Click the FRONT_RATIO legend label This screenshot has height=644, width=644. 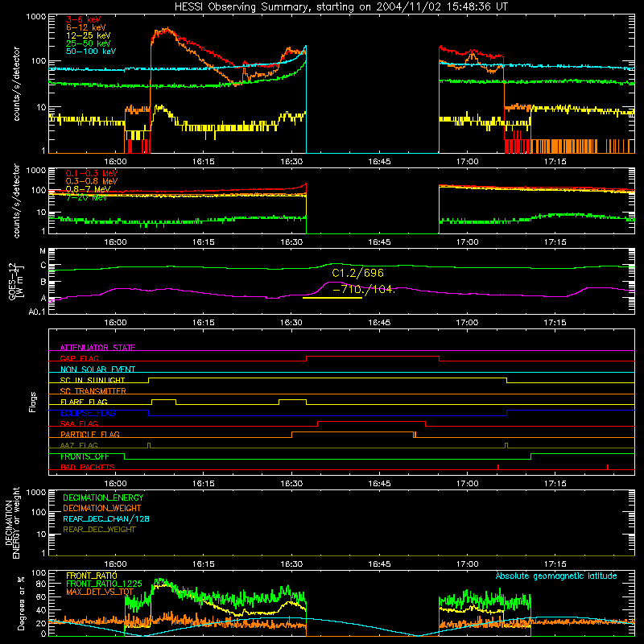point(92,576)
